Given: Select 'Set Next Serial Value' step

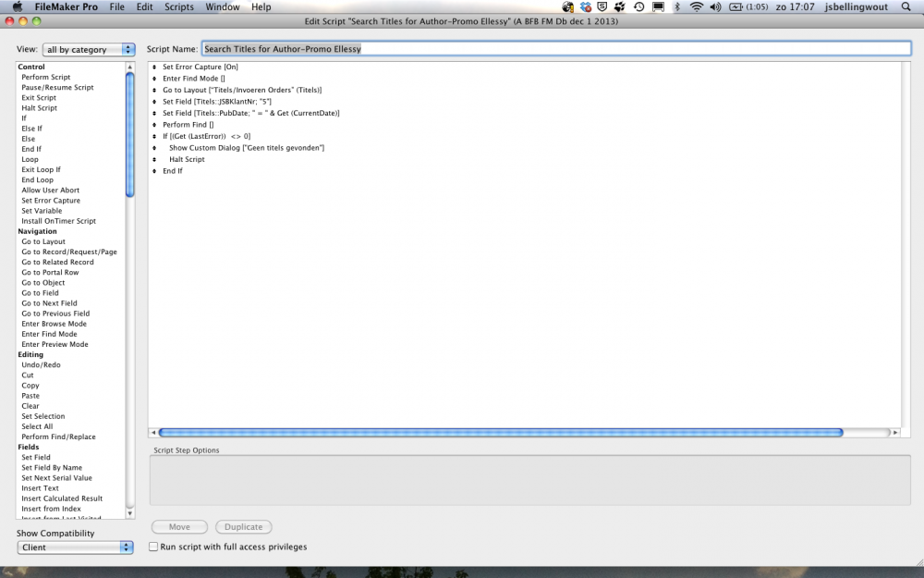Looking at the screenshot, I should click(x=57, y=478).
